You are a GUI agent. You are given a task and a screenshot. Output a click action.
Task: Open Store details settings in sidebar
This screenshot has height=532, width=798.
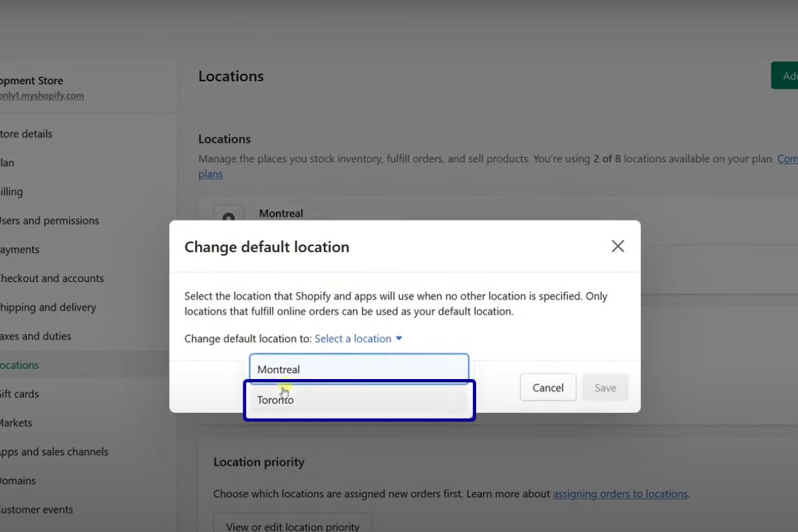point(25,134)
